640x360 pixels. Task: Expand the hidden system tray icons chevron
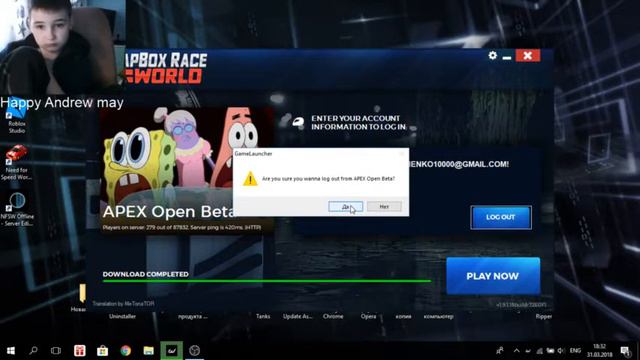point(517,351)
